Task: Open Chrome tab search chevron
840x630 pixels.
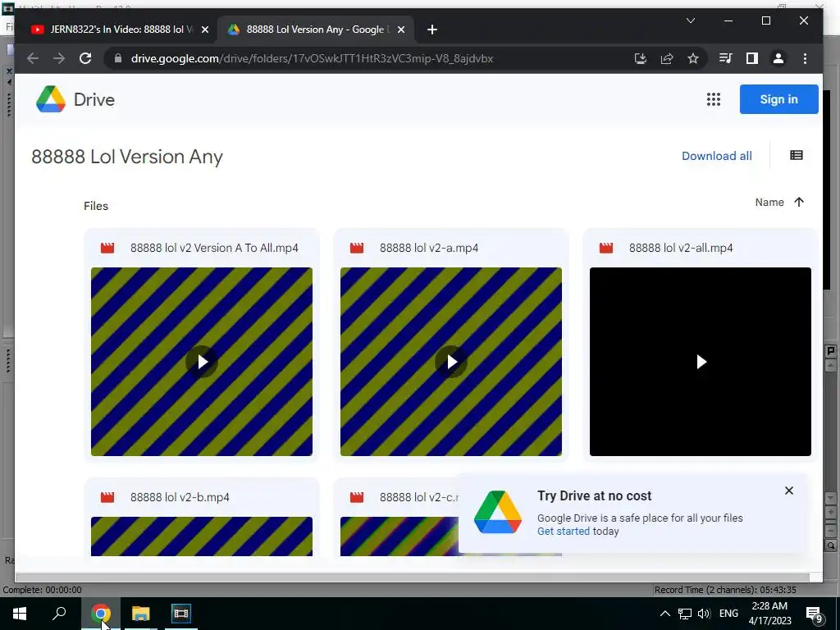Action: click(691, 21)
